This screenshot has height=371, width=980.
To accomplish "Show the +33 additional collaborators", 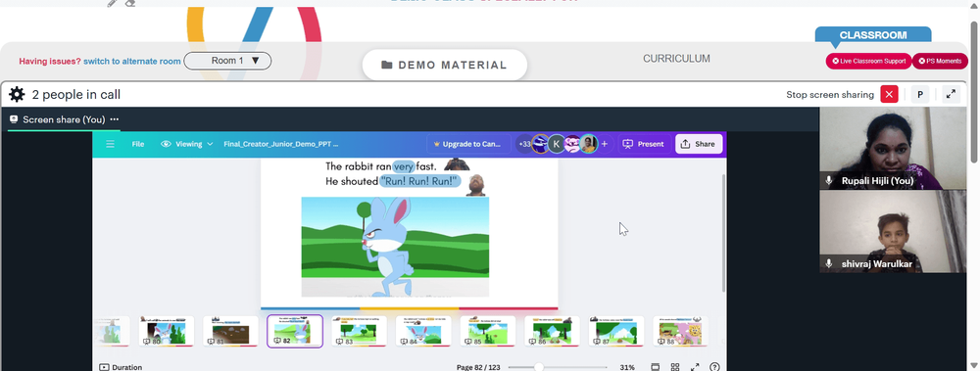I will pos(524,144).
